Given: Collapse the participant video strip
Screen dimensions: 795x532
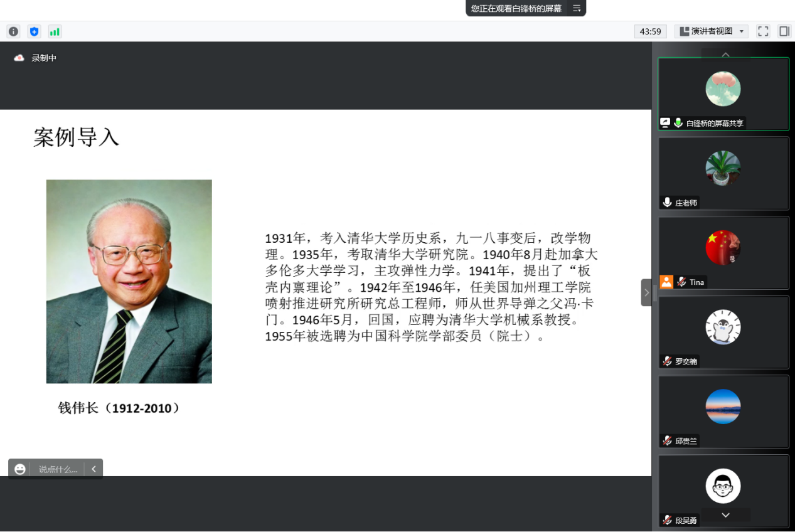Looking at the screenshot, I should 646,292.
